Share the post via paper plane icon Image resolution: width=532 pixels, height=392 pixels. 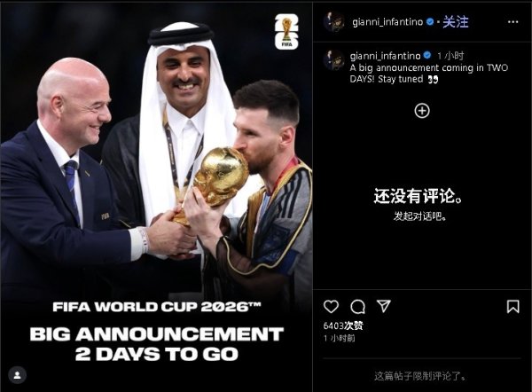pyautogui.click(x=384, y=306)
